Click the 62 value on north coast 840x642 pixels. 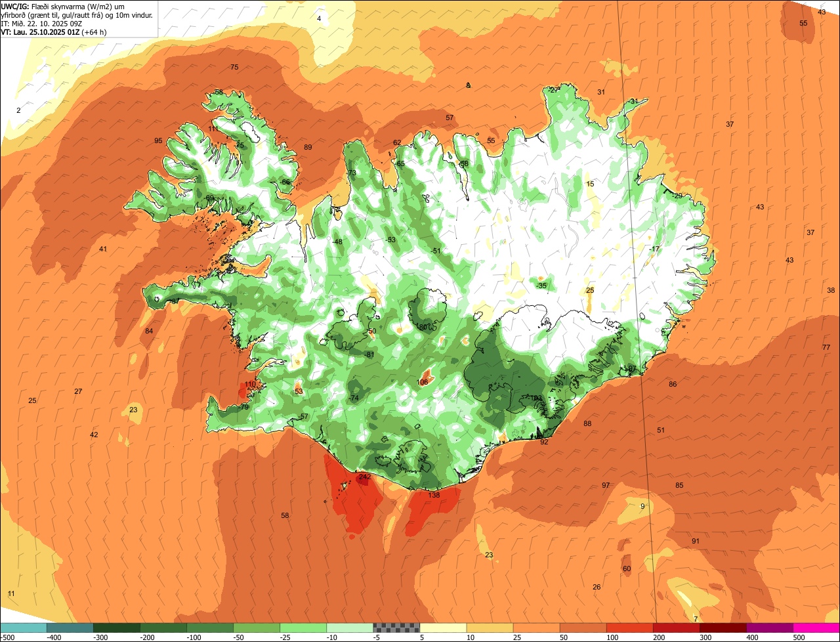[397, 142]
